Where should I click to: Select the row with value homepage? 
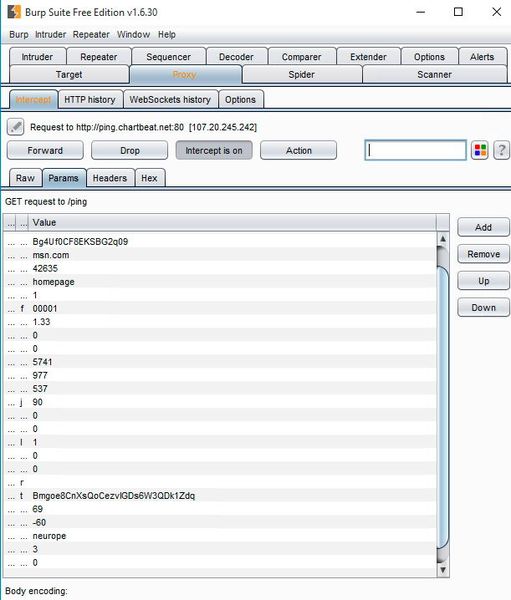click(220, 282)
